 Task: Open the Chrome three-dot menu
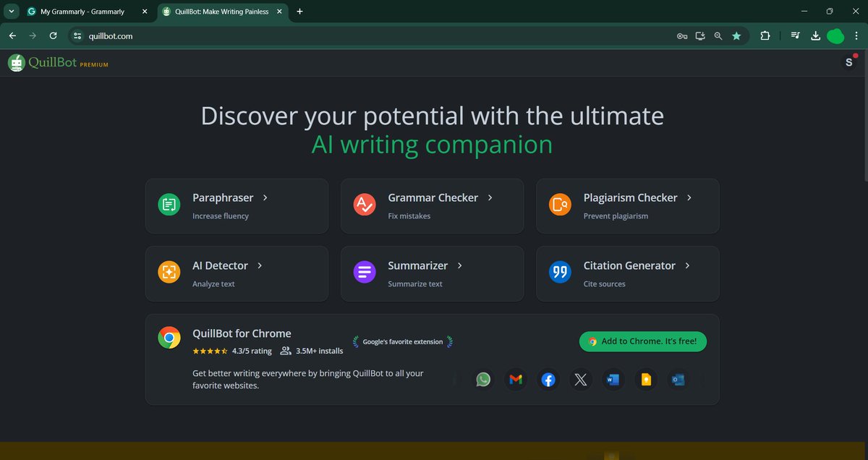click(x=856, y=35)
